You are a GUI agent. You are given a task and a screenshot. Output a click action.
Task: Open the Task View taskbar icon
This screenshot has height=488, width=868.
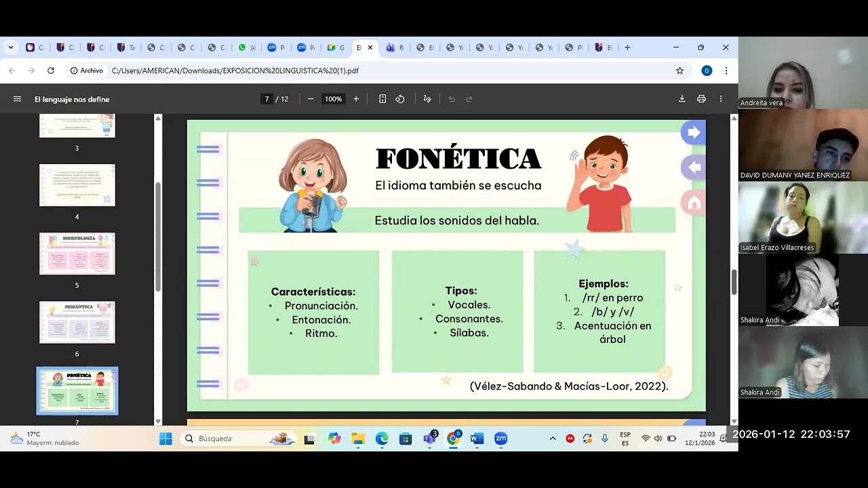[x=309, y=439]
